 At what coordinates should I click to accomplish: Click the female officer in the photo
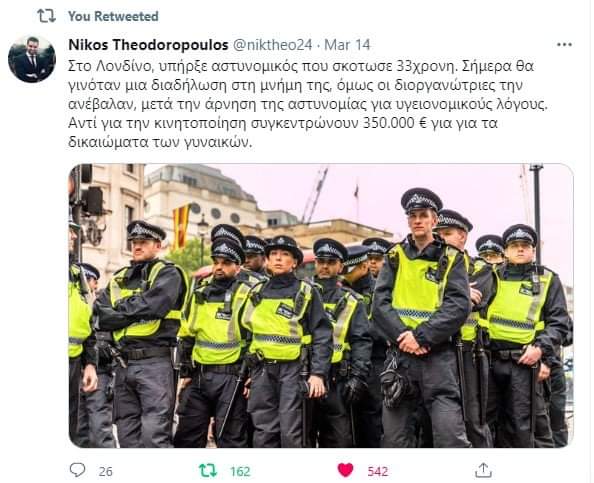285,341
